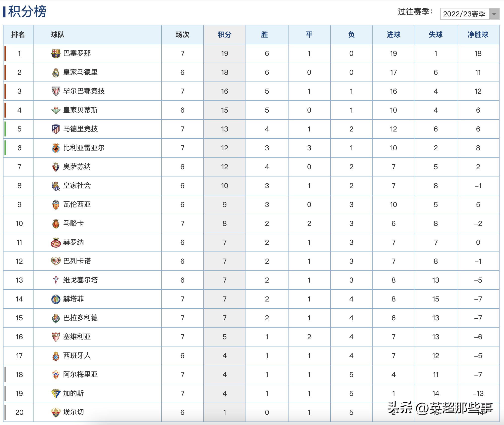Click the Athletic Bilbao crest icon

[56, 91]
